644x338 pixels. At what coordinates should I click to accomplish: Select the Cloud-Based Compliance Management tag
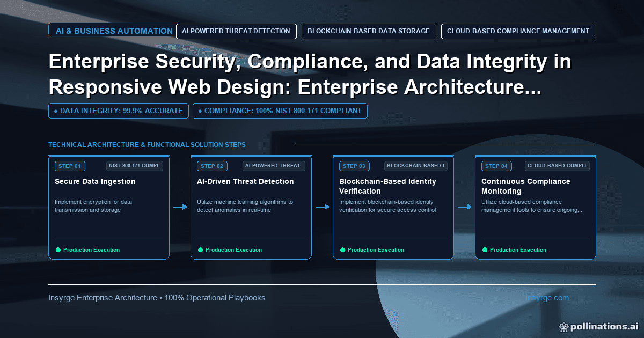pyautogui.click(x=518, y=31)
